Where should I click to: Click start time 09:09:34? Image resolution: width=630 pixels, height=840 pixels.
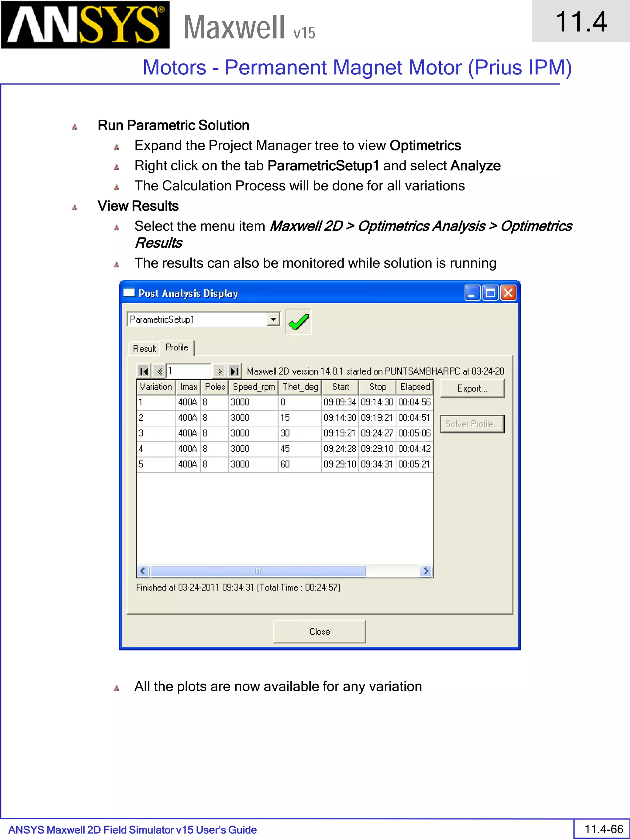(340, 402)
